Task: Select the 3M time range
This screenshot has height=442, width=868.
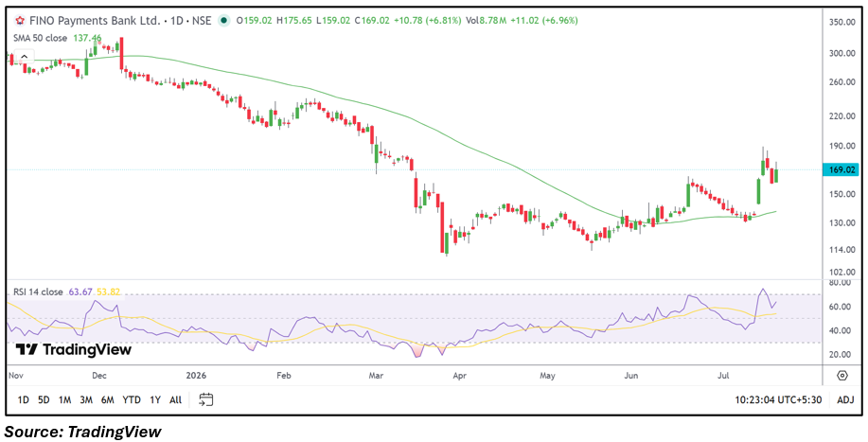Action: [x=86, y=399]
